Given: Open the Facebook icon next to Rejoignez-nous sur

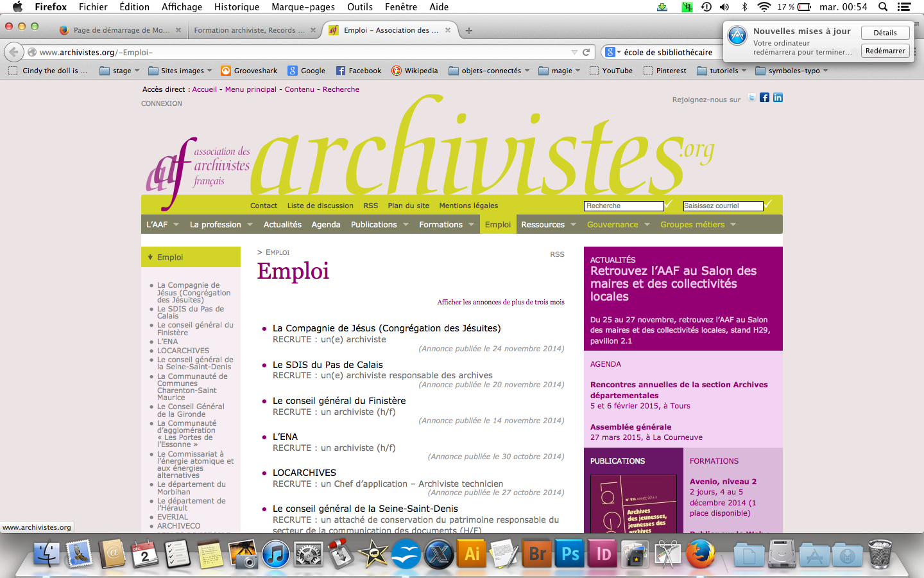Looking at the screenshot, I should (x=765, y=98).
